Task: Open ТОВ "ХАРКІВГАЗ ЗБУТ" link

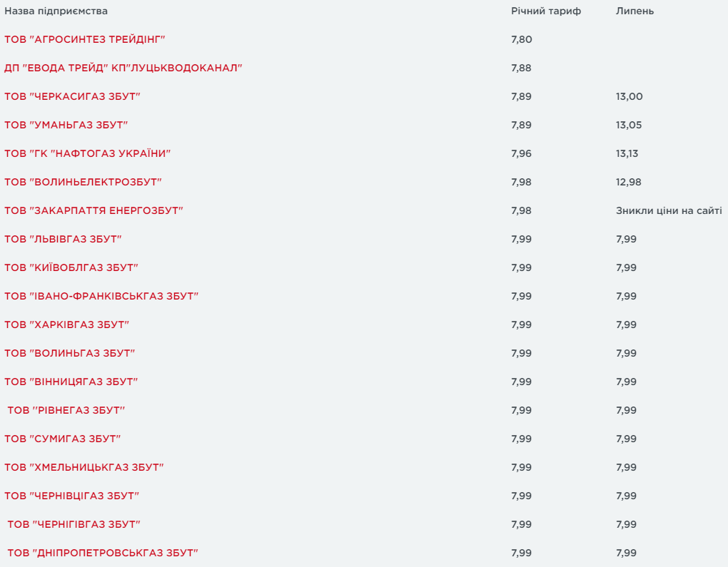Action: point(66,325)
